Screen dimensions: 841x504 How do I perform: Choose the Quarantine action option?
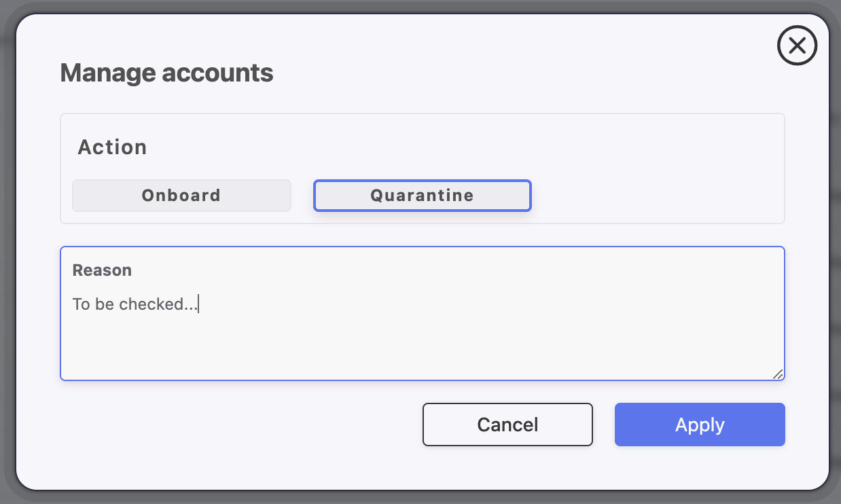click(x=422, y=196)
